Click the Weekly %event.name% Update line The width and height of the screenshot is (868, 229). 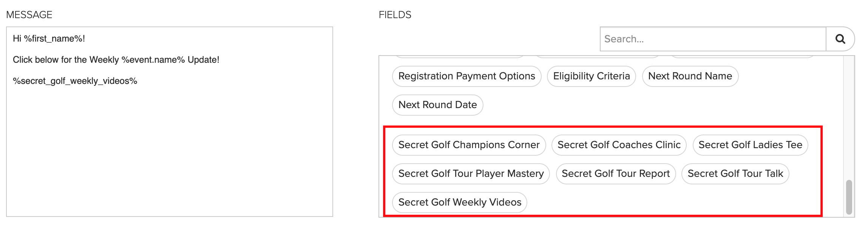(116, 60)
